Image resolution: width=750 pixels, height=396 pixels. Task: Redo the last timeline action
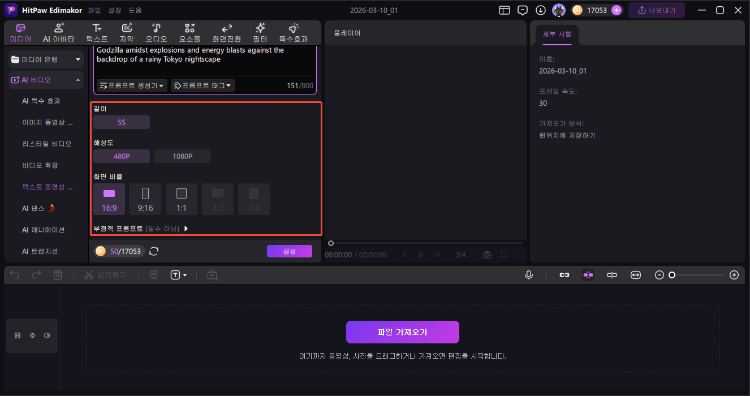(36, 275)
